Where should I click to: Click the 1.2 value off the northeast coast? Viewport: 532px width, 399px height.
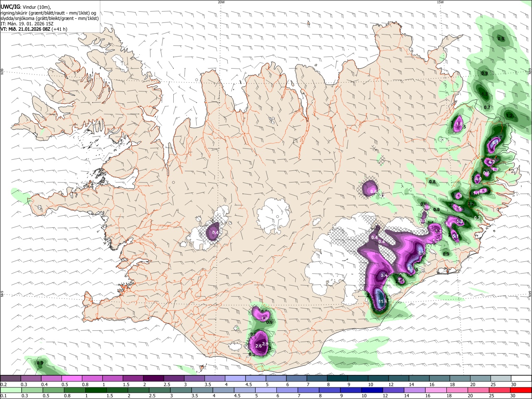[509, 116]
